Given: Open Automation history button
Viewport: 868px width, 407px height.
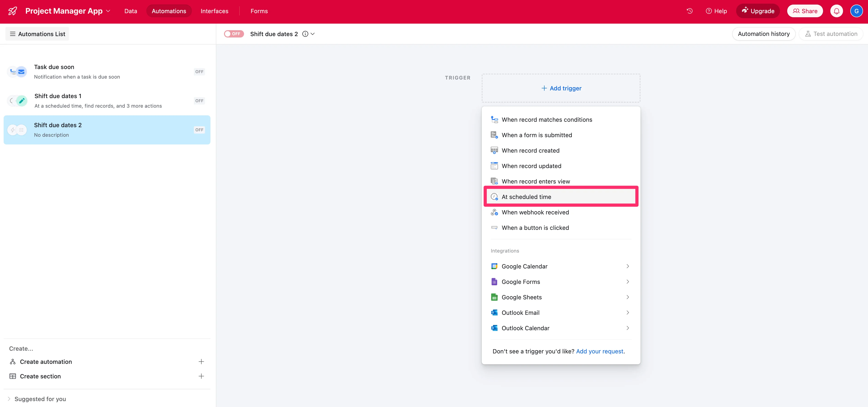Looking at the screenshot, I should pos(764,34).
